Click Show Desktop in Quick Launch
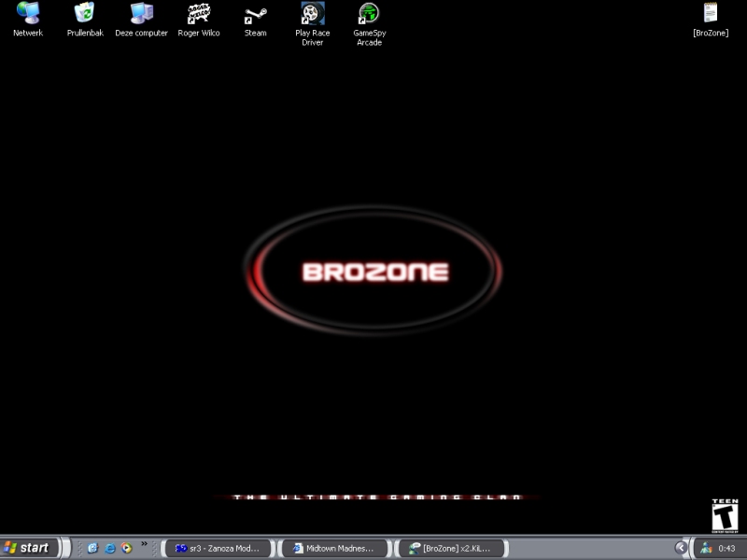The width and height of the screenshot is (747, 560). click(92, 548)
